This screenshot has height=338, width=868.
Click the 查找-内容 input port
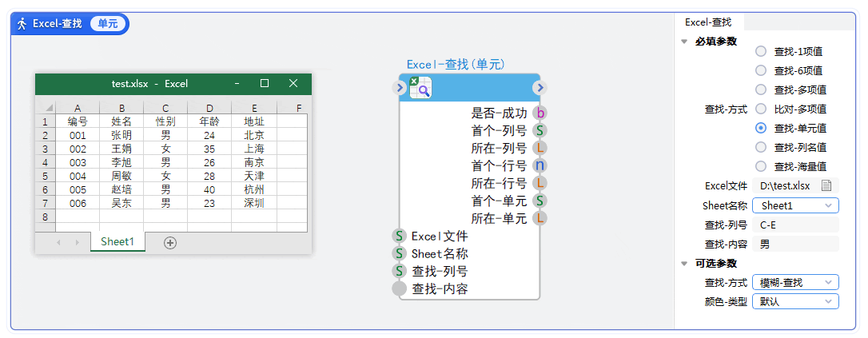[400, 288]
